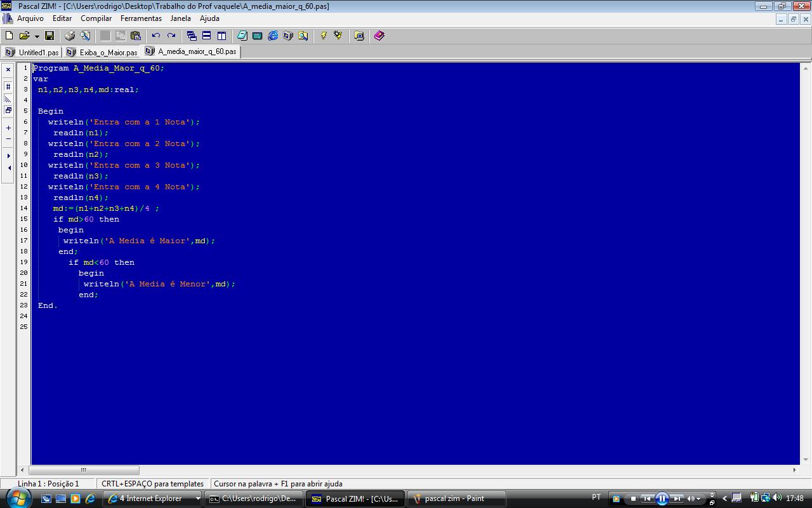
Task: Run the program with the lightning bolt icon
Action: coord(323,36)
